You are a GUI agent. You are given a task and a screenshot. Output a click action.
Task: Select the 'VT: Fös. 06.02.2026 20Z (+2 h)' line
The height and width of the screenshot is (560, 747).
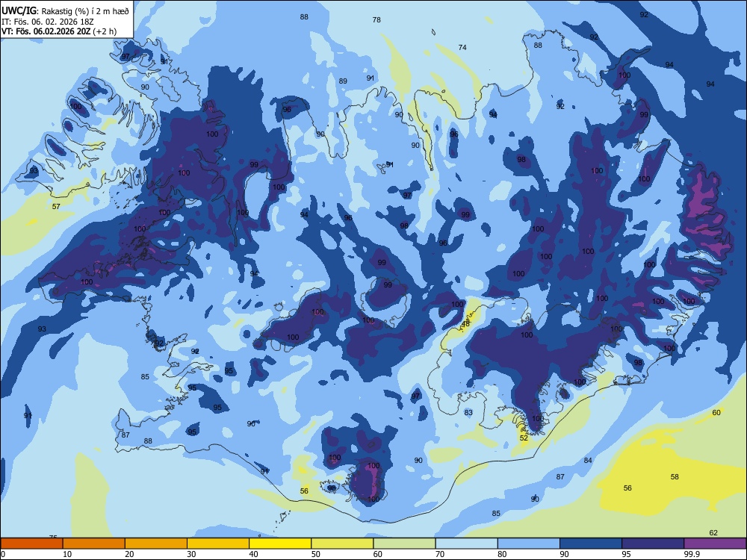coord(58,31)
